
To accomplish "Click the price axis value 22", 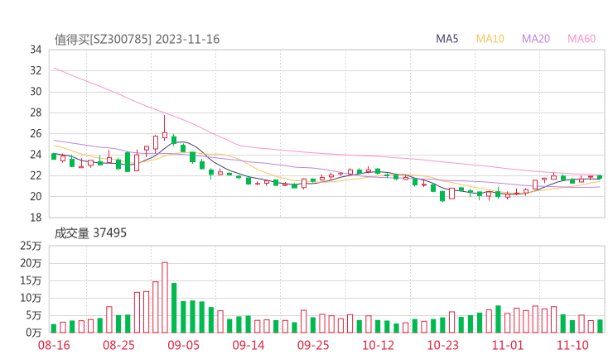I will (x=36, y=175).
